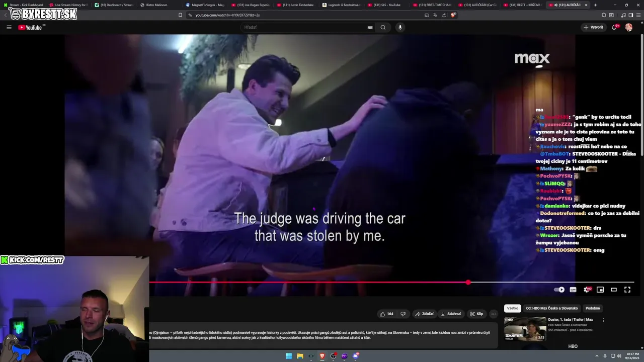Open the on-screen keyboard icon in search
The height and width of the screenshot is (362, 644).
[370, 27]
